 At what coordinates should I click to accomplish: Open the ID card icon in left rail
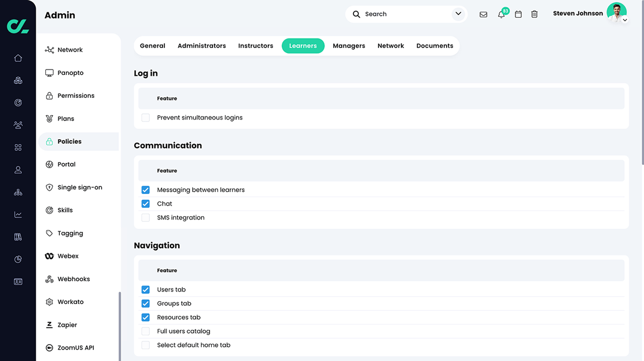tap(18, 282)
